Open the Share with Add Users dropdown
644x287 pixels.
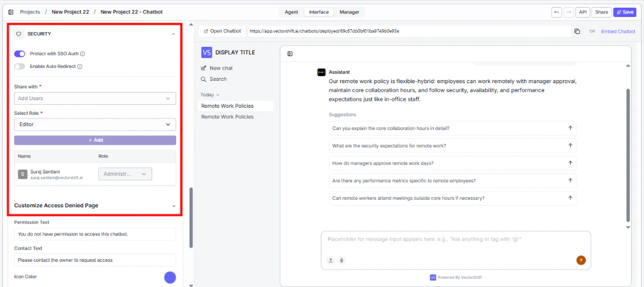[95, 98]
